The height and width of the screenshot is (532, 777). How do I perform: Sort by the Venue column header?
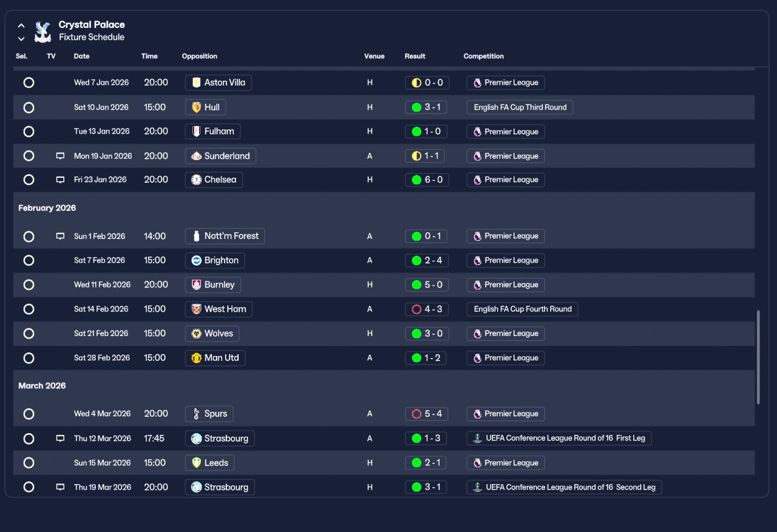[375, 56]
